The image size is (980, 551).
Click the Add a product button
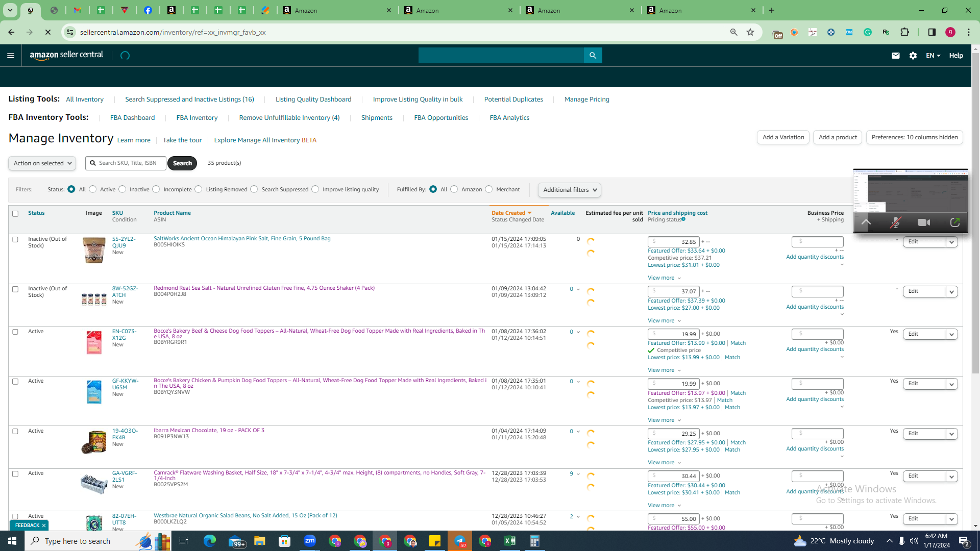click(x=838, y=137)
